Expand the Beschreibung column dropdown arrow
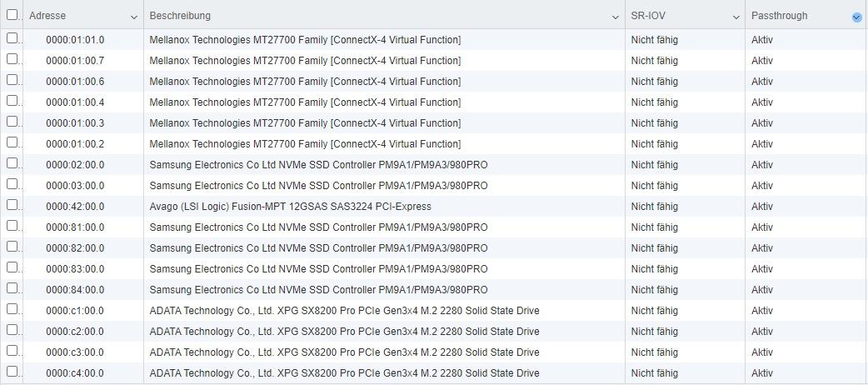Screen dimensions: 868x385 [616, 17]
